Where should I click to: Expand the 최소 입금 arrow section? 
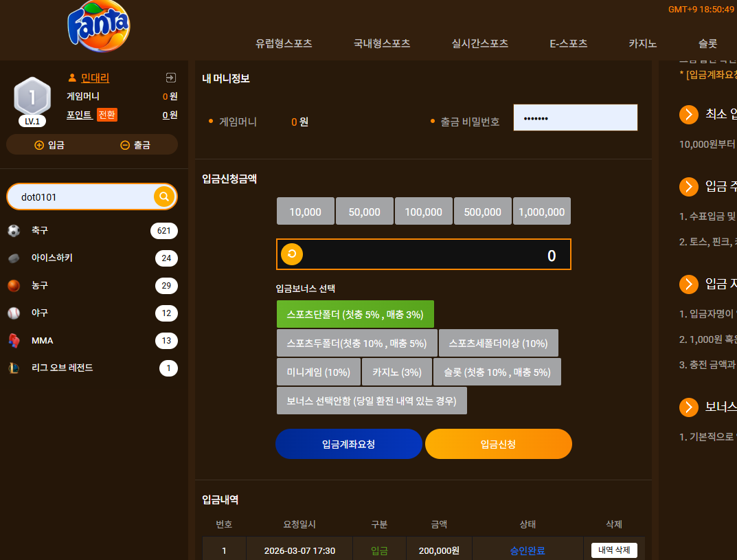pyautogui.click(x=689, y=114)
